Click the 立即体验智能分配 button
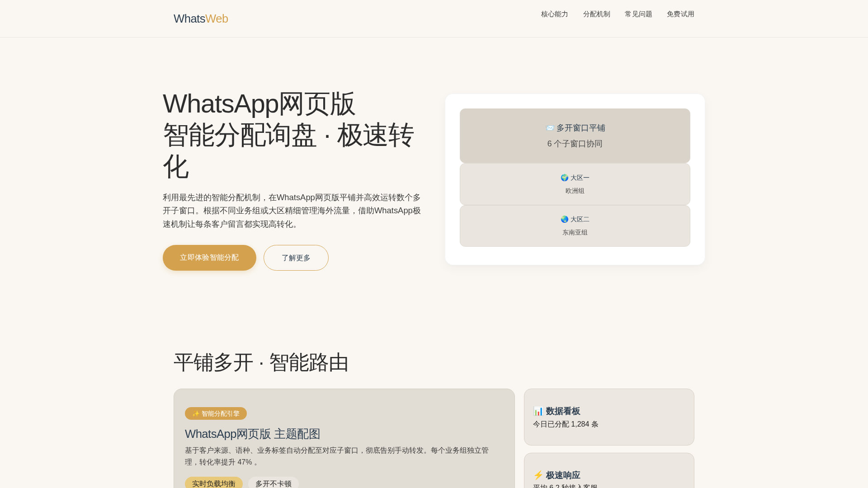This screenshot has width=868, height=488. click(x=209, y=258)
